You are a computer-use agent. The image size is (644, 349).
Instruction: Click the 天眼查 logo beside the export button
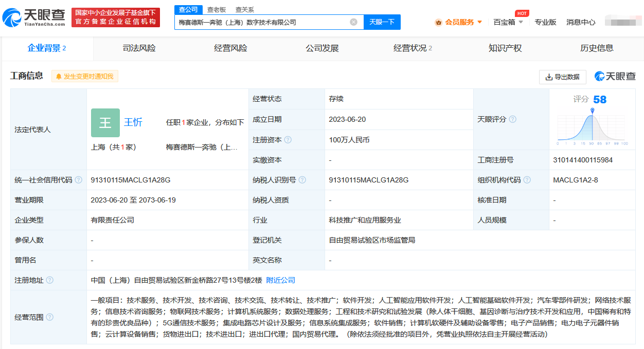tap(615, 76)
